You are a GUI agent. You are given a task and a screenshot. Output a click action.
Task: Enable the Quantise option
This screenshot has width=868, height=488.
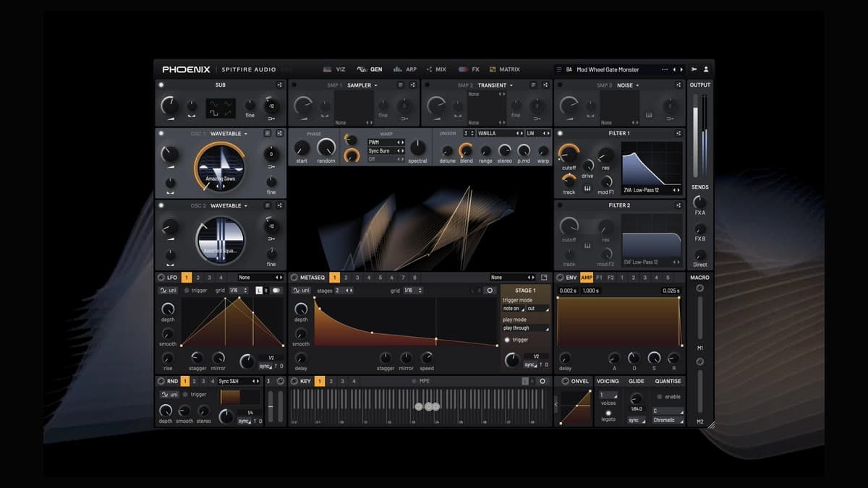coord(659,397)
